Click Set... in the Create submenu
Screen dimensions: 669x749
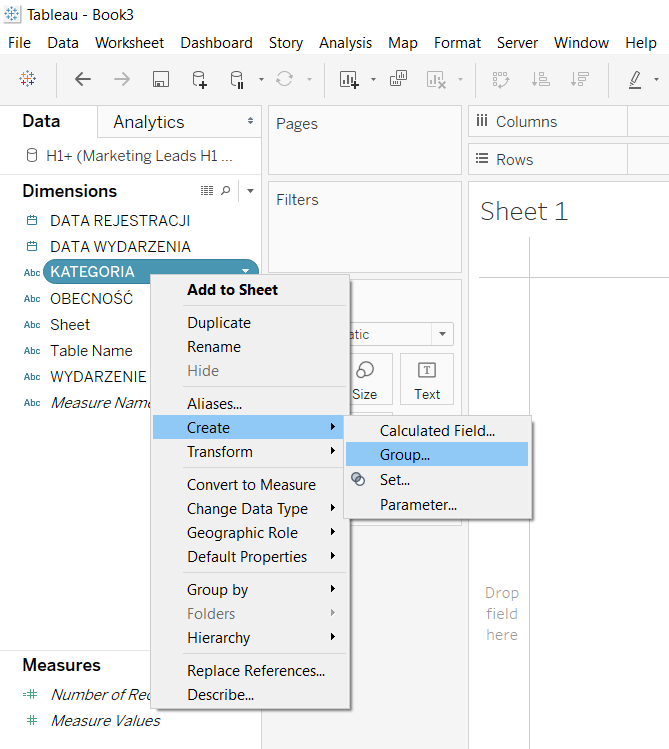(x=395, y=480)
